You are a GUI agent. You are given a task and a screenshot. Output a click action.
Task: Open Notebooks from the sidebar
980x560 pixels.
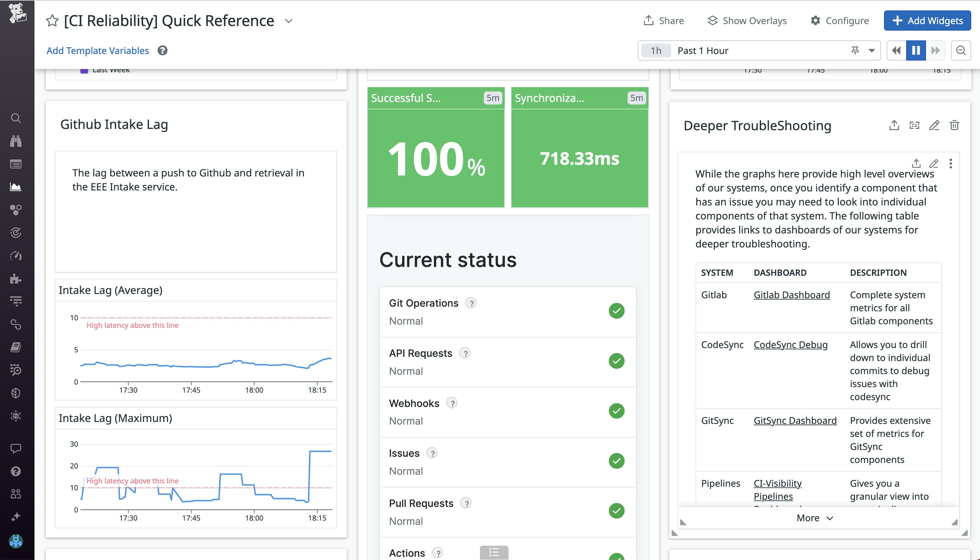[16, 347]
